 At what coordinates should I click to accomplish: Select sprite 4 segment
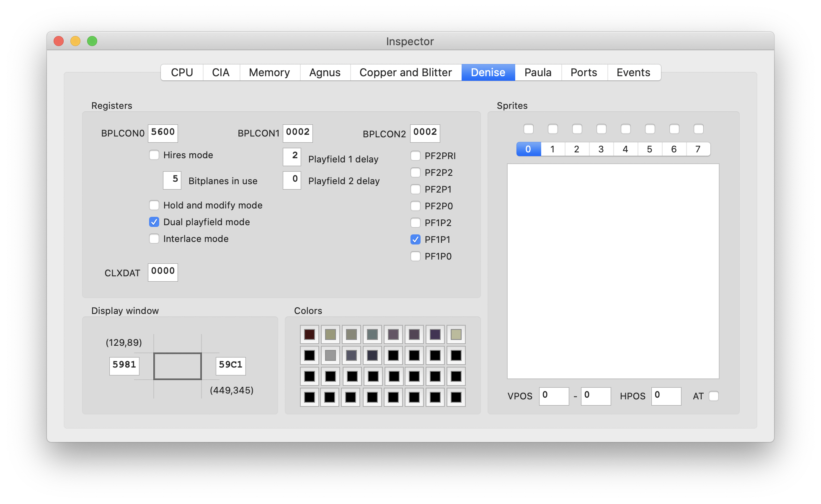coord(626,149)
